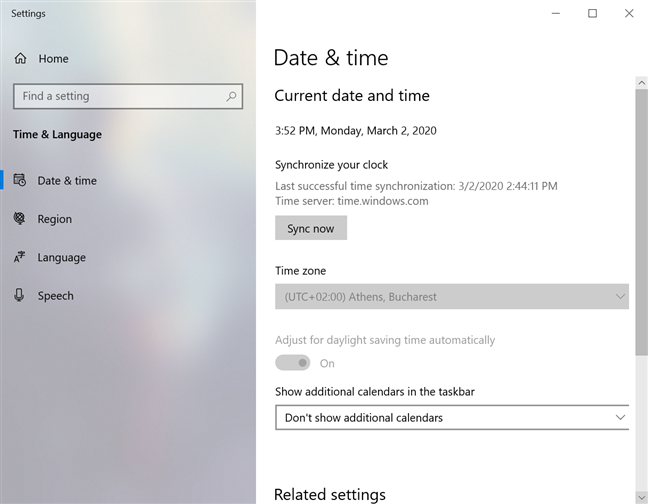Image resolution: width=648 pixels, height=504 pixels.
Task: Click the Region globe icon
Action: [x=19, y=218]
